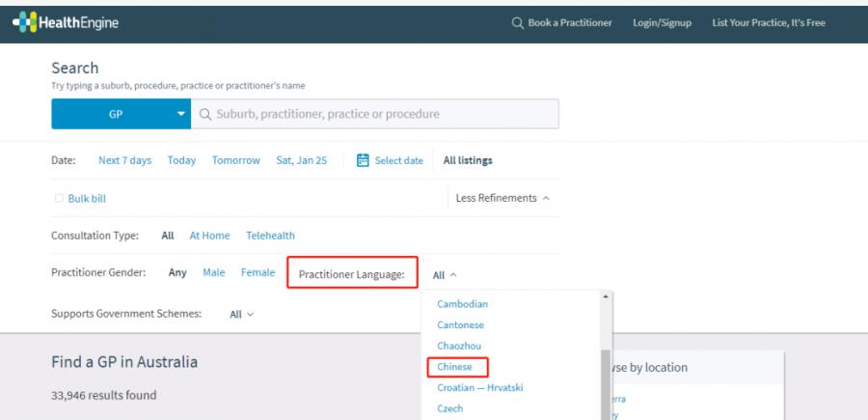Filter date by Sat, Jan 25
The height and width of the screenshot is (420, 868).
click(x=302, y=160)
